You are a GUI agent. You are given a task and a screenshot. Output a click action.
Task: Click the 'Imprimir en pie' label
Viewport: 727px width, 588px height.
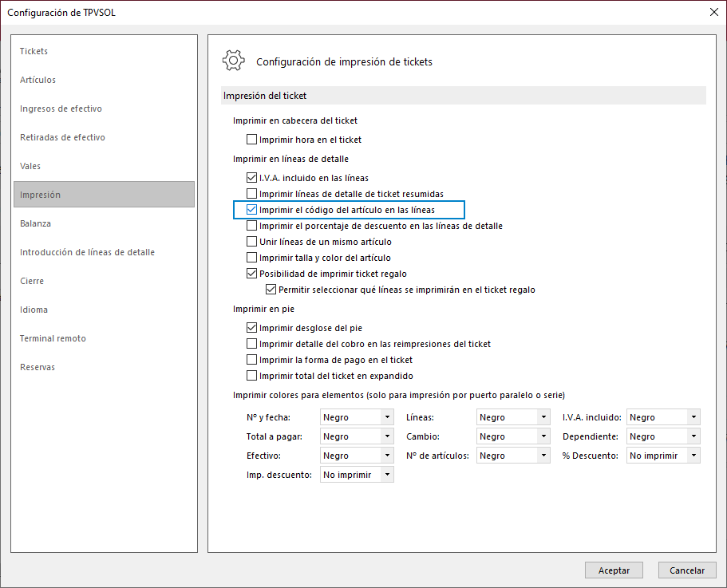263,309
